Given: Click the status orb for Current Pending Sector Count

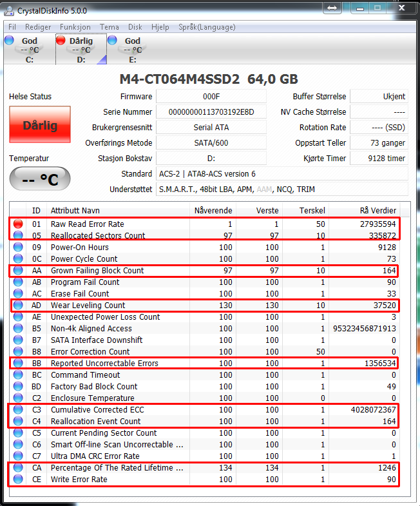Looking at the screenshot, I should point(18,433).
